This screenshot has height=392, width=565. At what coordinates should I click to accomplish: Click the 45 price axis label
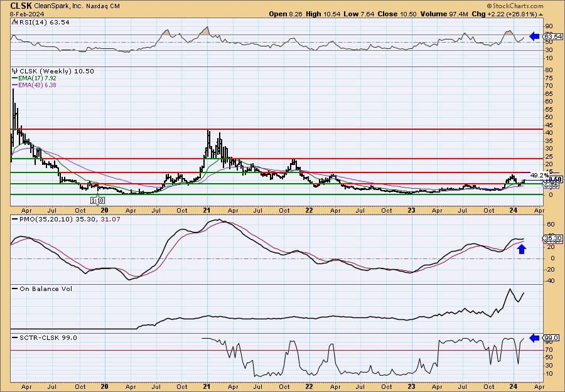549,125
